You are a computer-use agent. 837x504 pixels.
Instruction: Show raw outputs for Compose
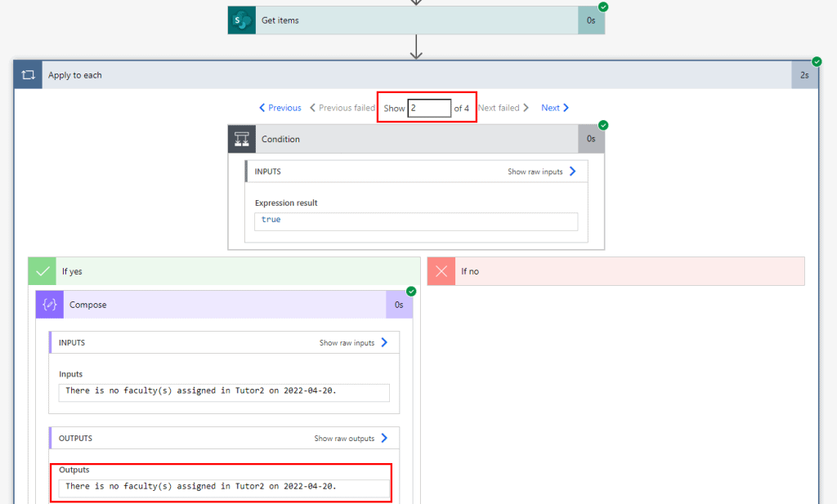pyautogui.click(x=350, y=439)
